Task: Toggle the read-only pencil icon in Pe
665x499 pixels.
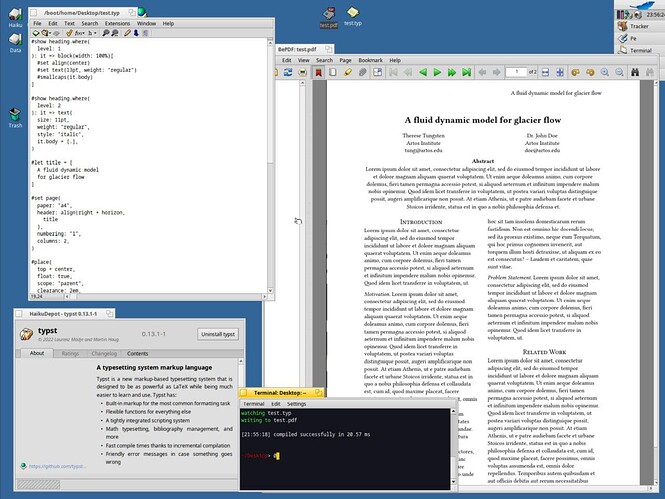Action: coord(127,33)
